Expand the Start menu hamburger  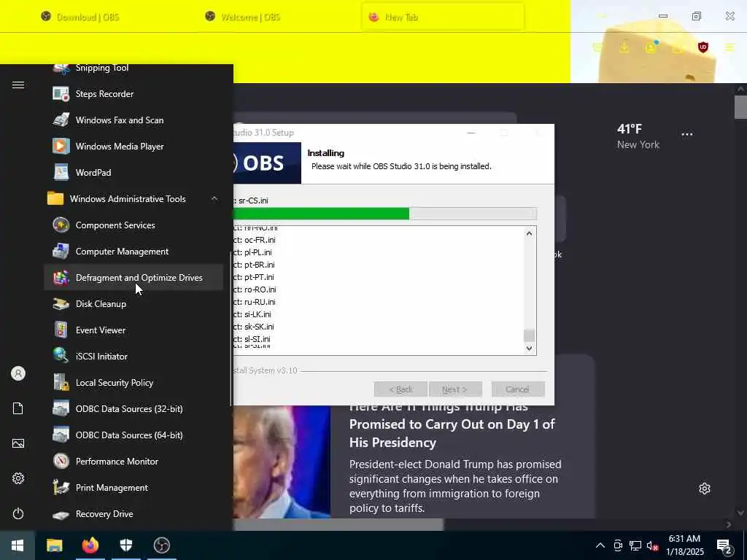(x=18, y=85)
